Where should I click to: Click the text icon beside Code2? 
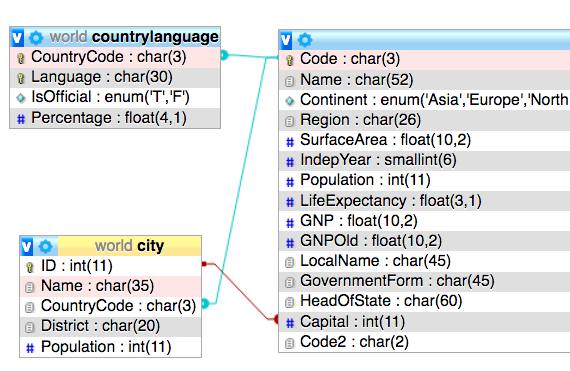[290, 343]
